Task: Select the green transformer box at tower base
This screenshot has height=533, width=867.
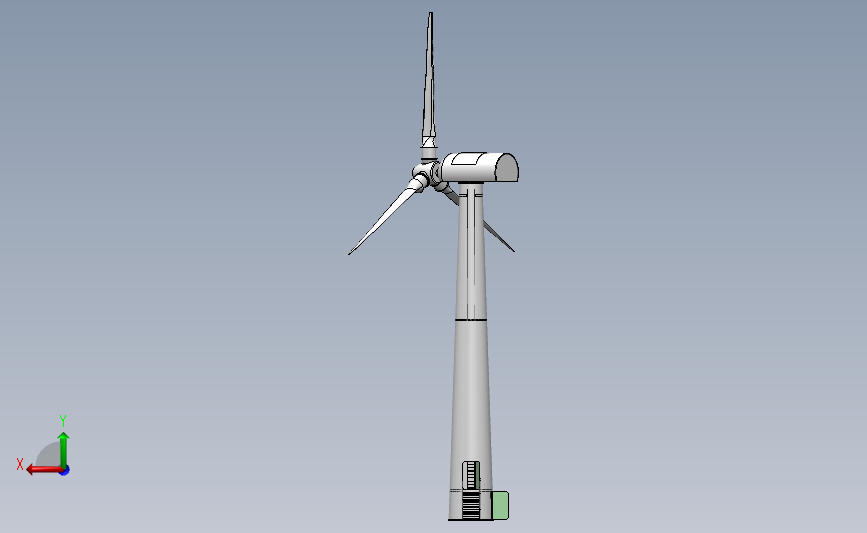Action: [x=500, y=505]
